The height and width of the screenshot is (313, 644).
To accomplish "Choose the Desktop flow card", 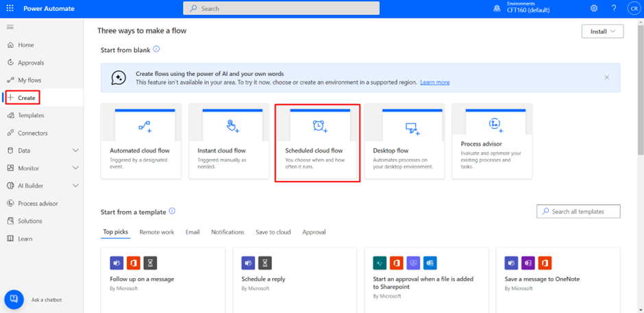I will (404, 141).
